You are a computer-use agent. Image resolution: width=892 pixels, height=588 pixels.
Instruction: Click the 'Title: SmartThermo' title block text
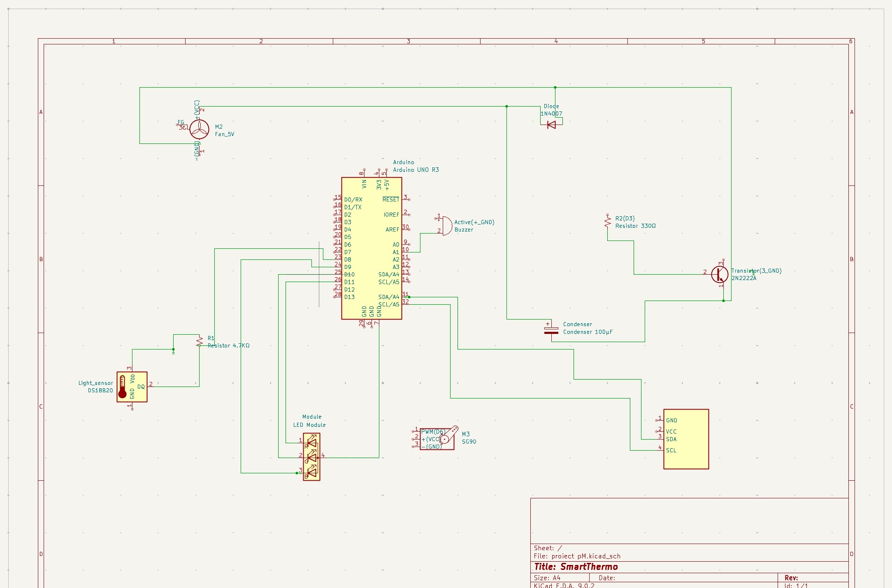coord(576,567)
